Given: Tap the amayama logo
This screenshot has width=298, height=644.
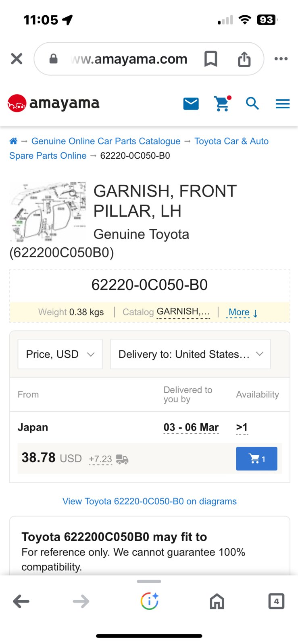Looking at the screenshot, I should coord(53,104).
